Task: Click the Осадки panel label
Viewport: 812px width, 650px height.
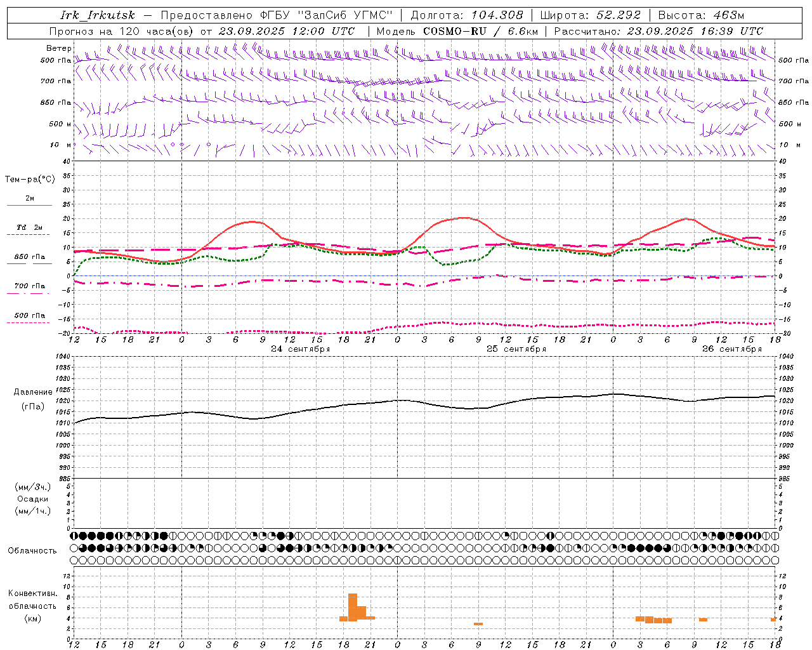Action: pos(33,499)
